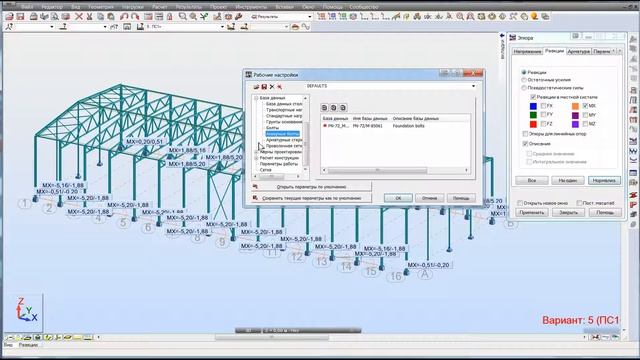Select the Остаточные усилия radio button
640x360 pixels.
pyautogui.click(x=524, y=80)
